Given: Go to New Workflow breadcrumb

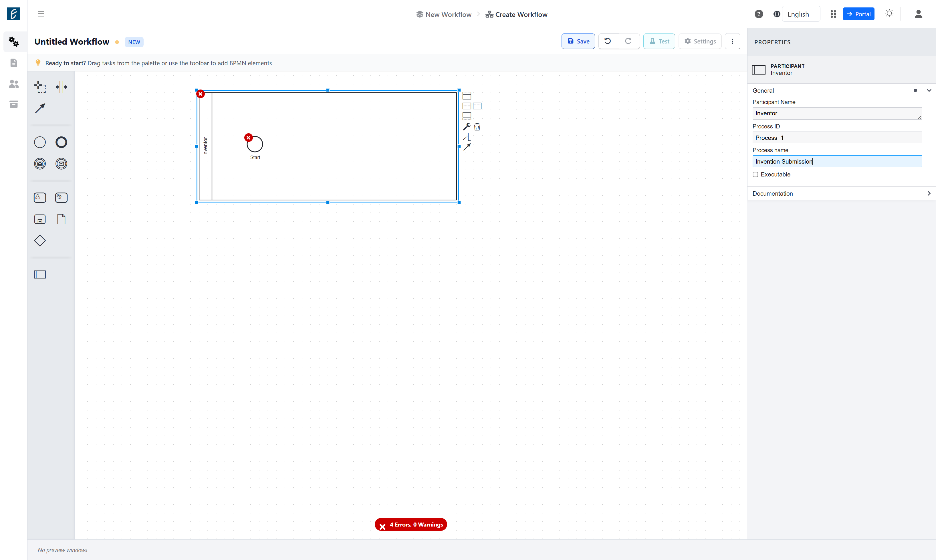Looking at the screenshot, I should tap(444, 14).
